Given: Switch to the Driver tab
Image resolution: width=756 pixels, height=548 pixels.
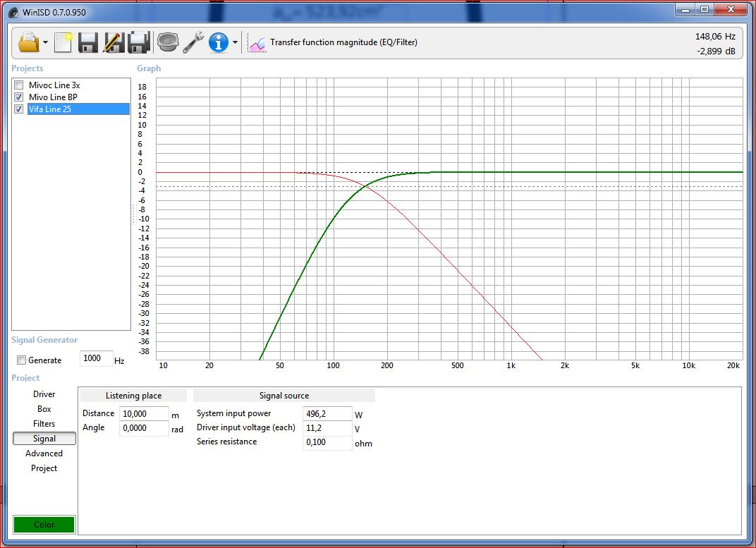Looking at the screenshot, I should (x=44, y=394).
